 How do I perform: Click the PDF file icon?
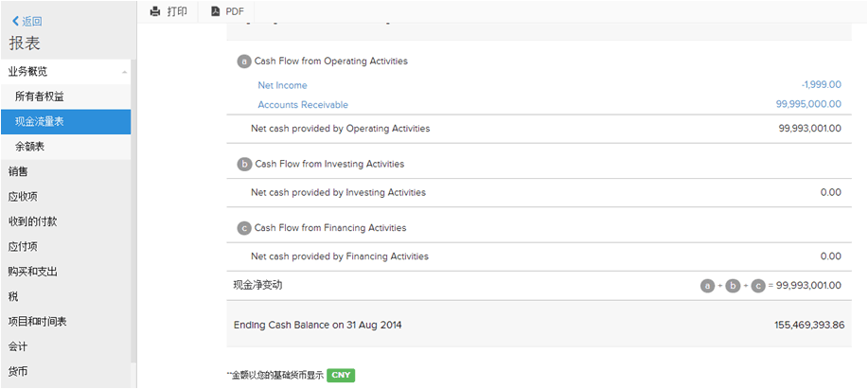click(216, 11)
